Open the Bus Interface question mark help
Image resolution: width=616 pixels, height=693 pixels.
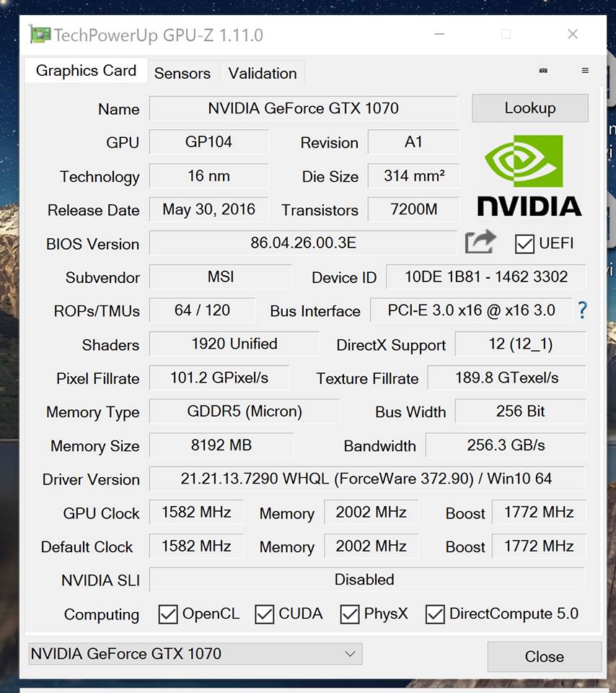coord(582,310)
